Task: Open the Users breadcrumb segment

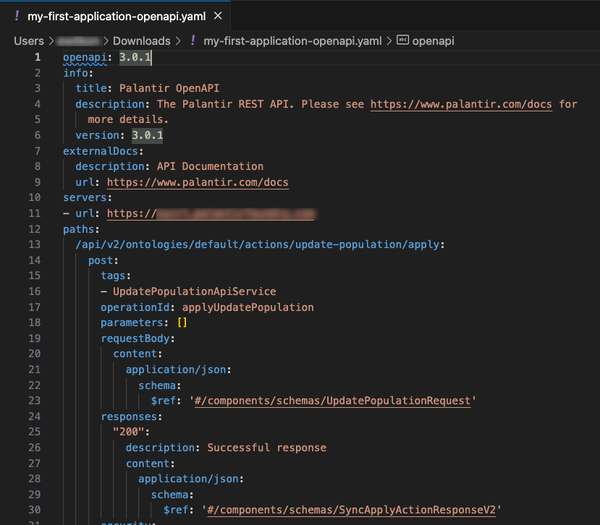Action: (29, 41)
